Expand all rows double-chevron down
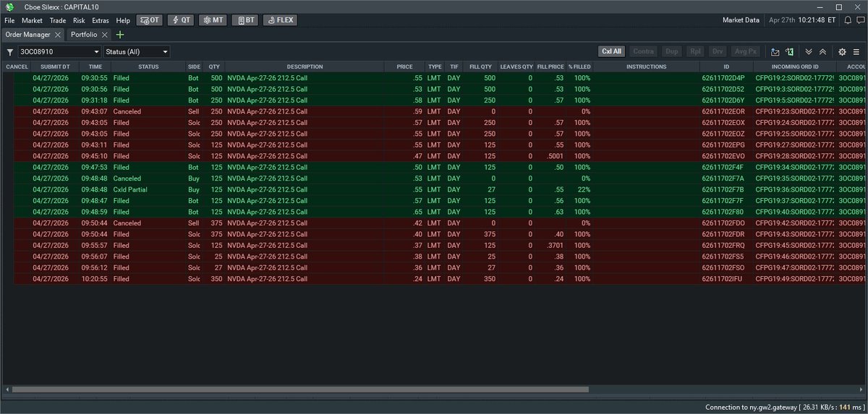This screenshot has height=414, width=868. [x=809, y=52]
